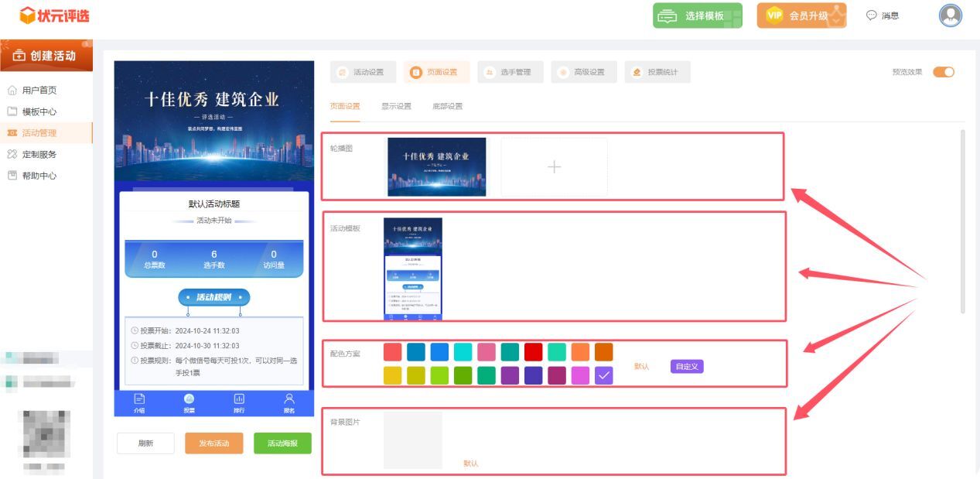Viewport: 980px width, 479px height.
Task: Pick the pure red color swatch
Action: coord(533,352)
